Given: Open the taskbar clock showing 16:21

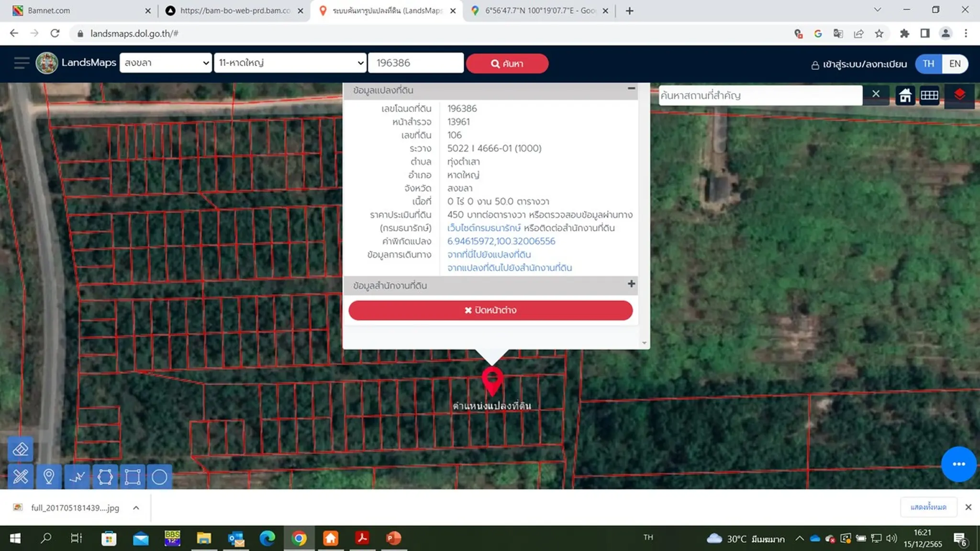Looking at the screenshot, I should pyautogui.click(x=922, y=539).
